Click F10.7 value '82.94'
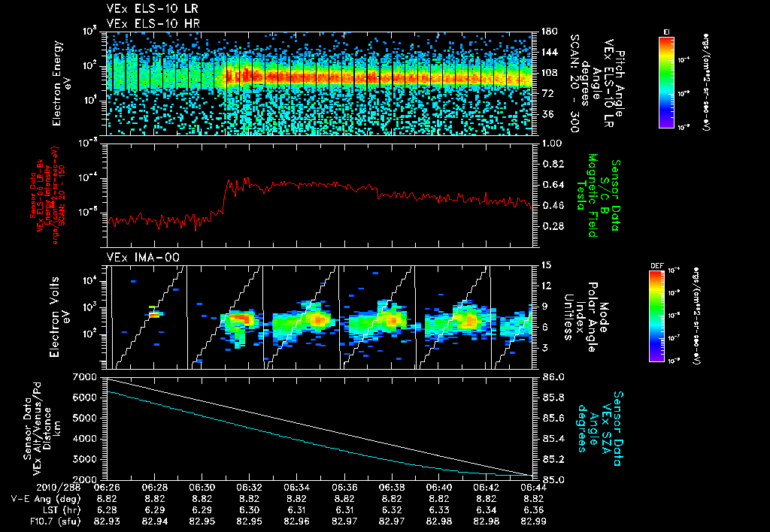Viewport: 770px width, 532px height. 154,521
